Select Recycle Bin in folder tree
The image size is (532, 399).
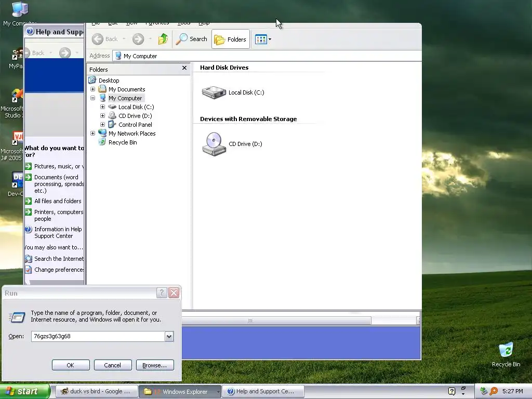[123, 142]
